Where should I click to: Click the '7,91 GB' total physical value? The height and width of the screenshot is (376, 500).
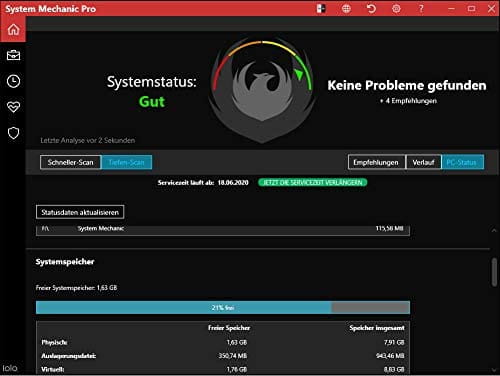[x=394, y=342]
